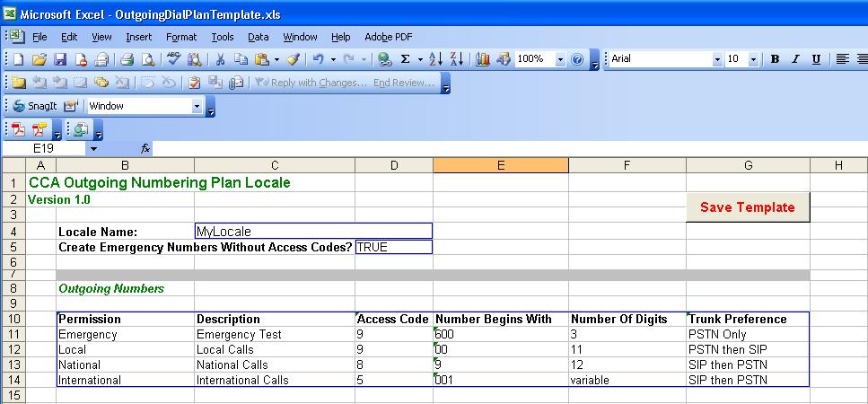The image size is (868, 404).
Task: Select the Format Painter brush
Action: point(294,59)
